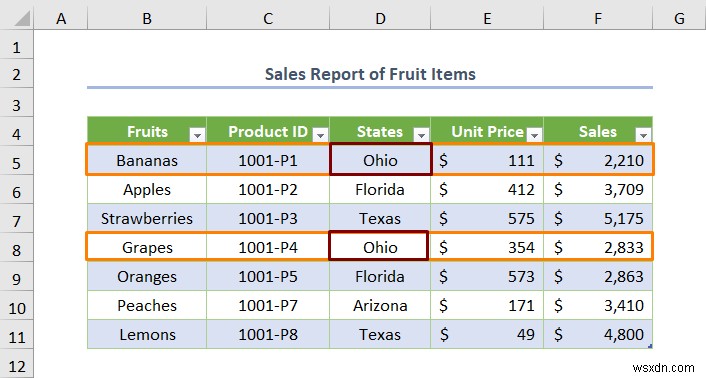
Task: Select Ohio cell in Bananas row
Action: pos(380,160)
